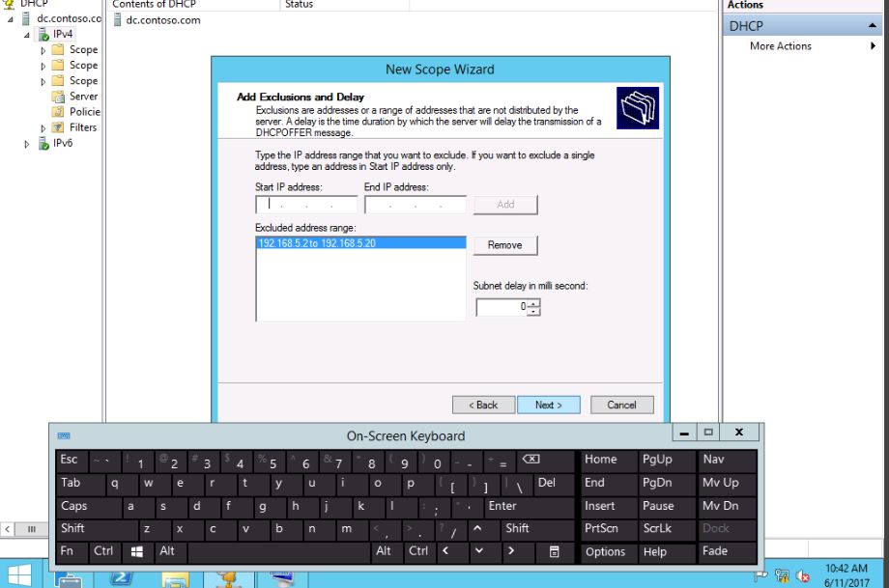Open More Actions submenu arrow
The width and height of the screenshot is (889, 588).
click(x=874, y=46)
